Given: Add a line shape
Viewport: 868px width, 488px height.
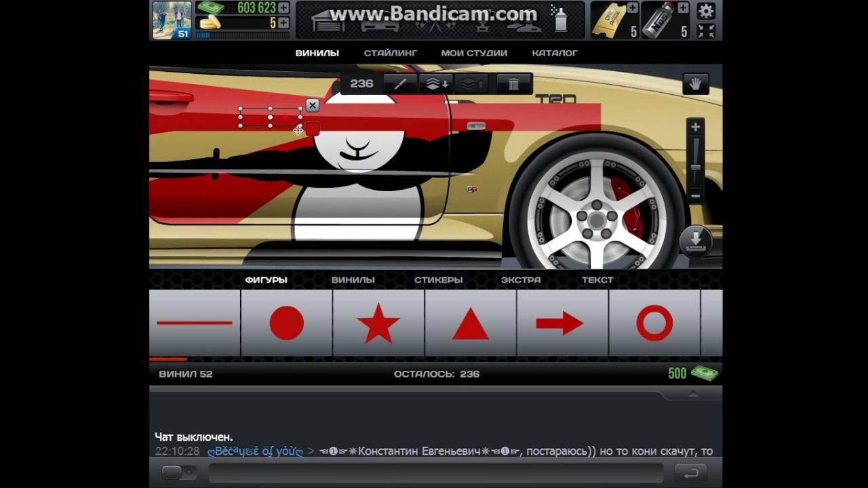Looking at the screenshot, I should [x=195, y=323].
